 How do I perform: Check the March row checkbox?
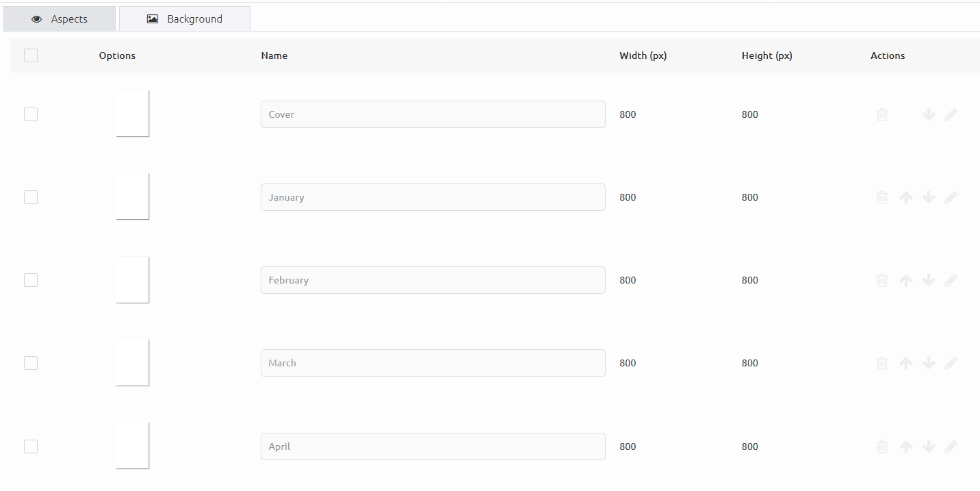click(x=31, y=363)
